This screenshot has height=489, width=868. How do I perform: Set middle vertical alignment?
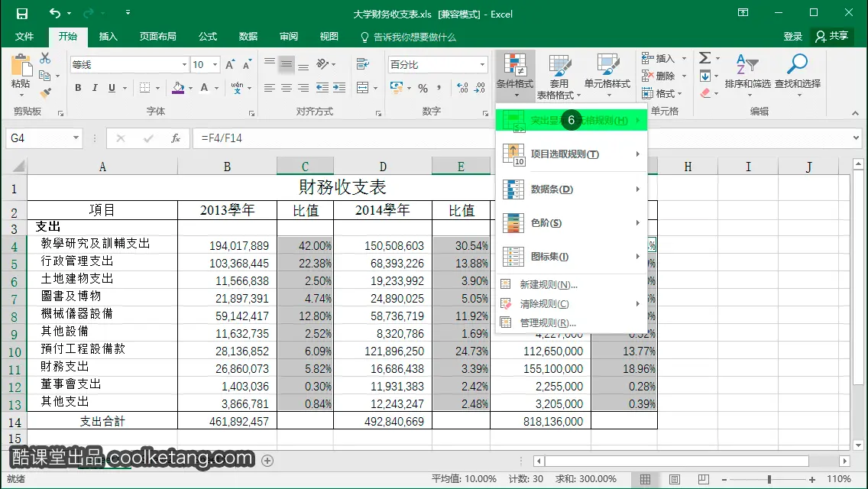pos(287,64)
